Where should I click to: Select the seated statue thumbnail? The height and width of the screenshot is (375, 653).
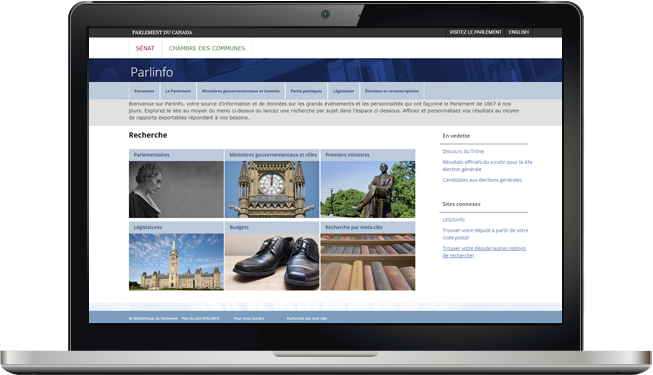(x=368, y=190)
